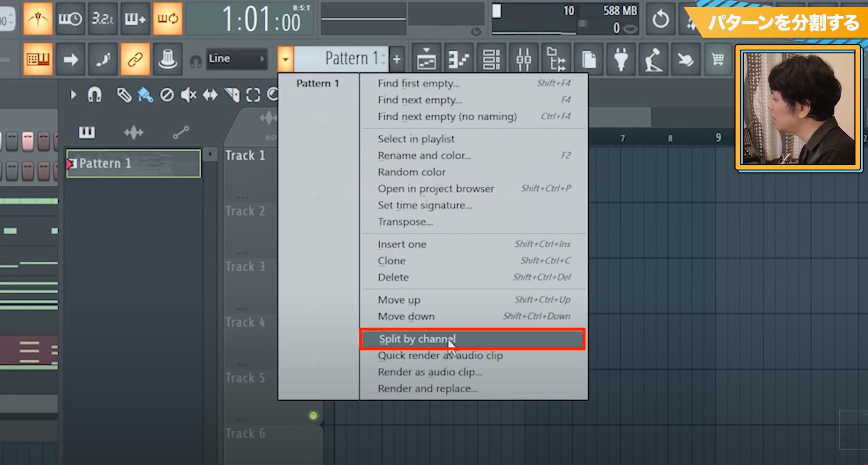Image resolution: width=868 pixels, height=465 pixels.
Task: Enable wait for input before playing
Action: (70, 19)
